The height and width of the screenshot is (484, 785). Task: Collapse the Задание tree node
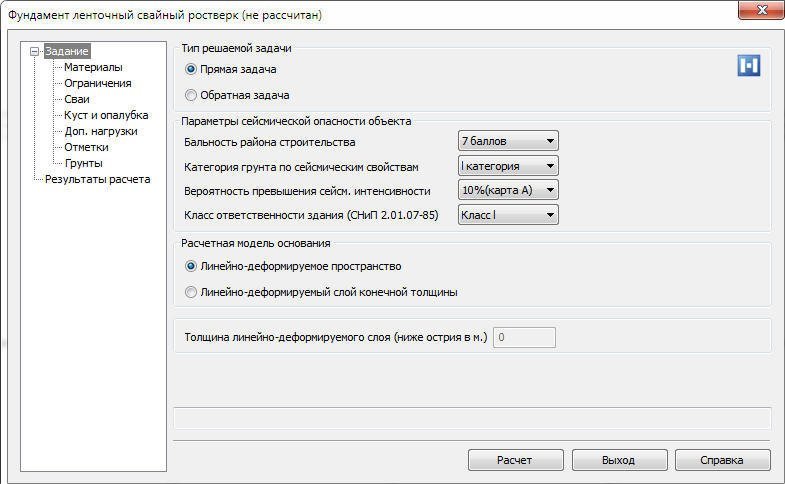[37, 51]
